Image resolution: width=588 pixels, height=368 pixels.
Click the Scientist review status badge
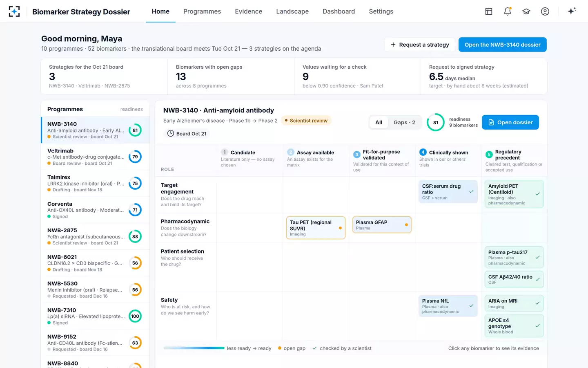coord(306,121)
